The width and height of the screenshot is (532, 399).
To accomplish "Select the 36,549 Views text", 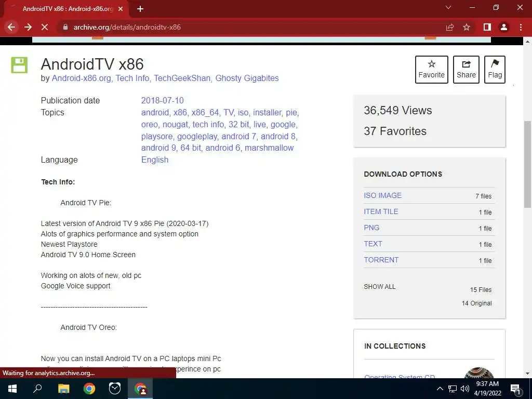I will [x=397, y=110].
